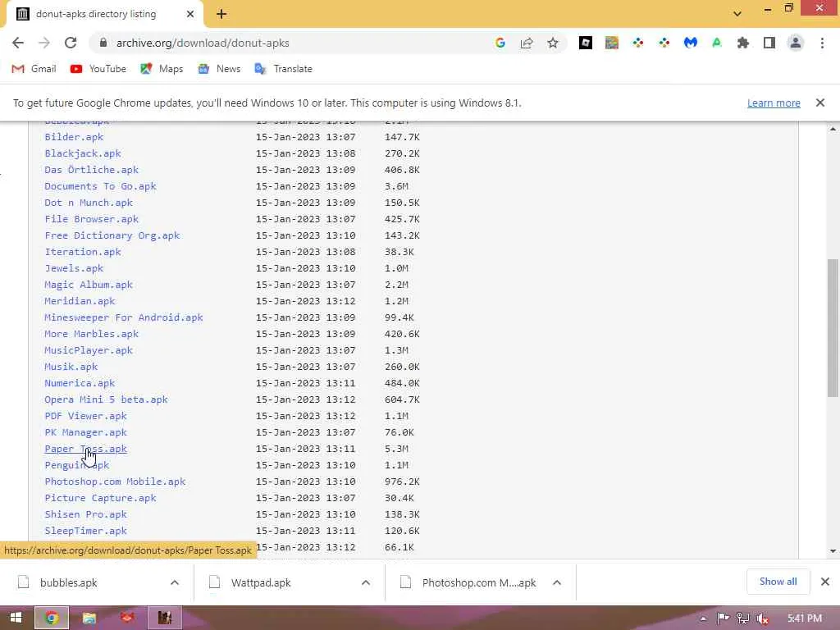Open the News bookmark
The image size is (840, 630).
coord(219,69)
